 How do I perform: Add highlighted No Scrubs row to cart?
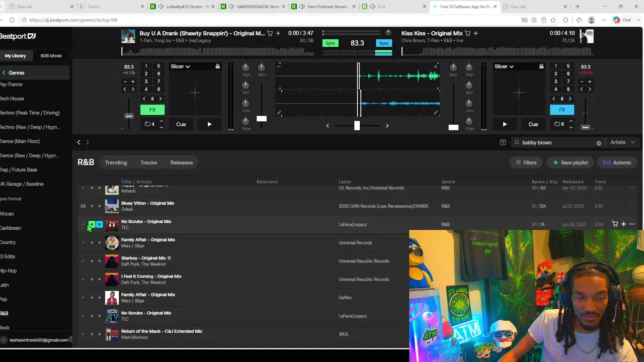pos(615,224)
